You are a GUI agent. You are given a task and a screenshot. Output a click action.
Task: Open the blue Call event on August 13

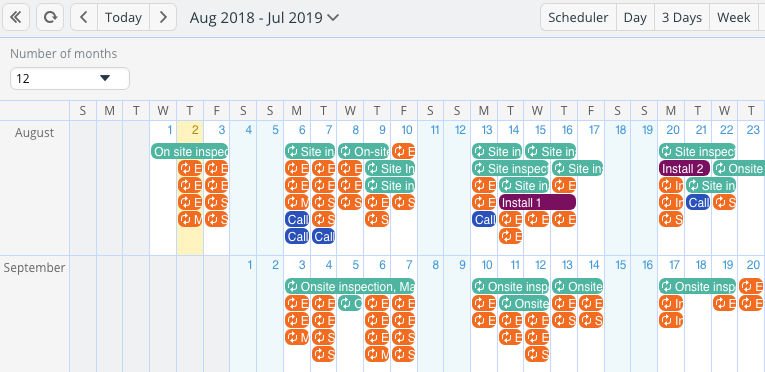click(x=484, y=220)
